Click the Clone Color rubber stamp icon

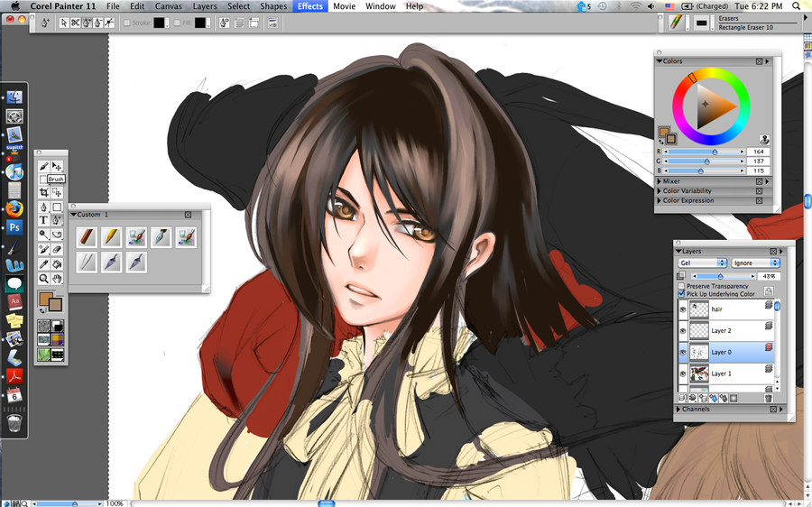[x=764, y=139]
